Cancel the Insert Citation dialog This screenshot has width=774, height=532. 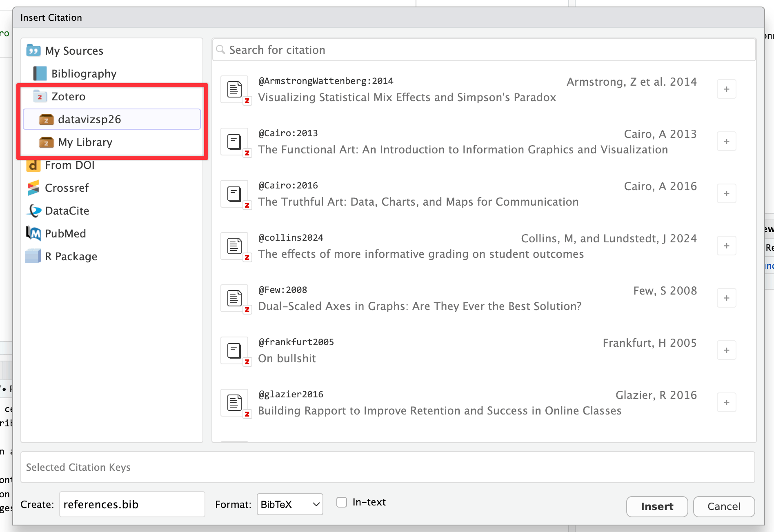[723, 506]
